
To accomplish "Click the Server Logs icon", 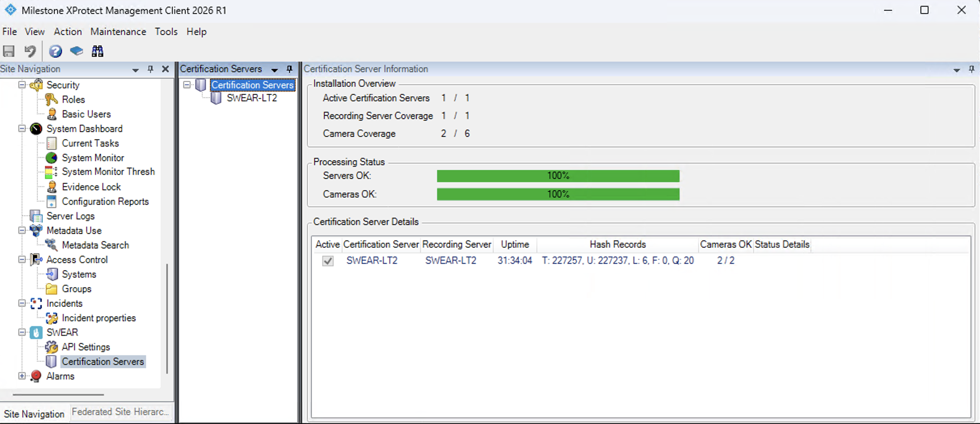I will tap(36, 216).
